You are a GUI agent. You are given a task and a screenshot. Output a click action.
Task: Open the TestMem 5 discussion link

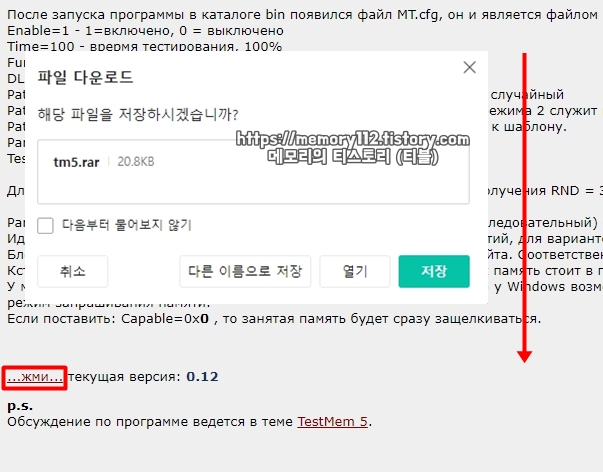(333, 422)
